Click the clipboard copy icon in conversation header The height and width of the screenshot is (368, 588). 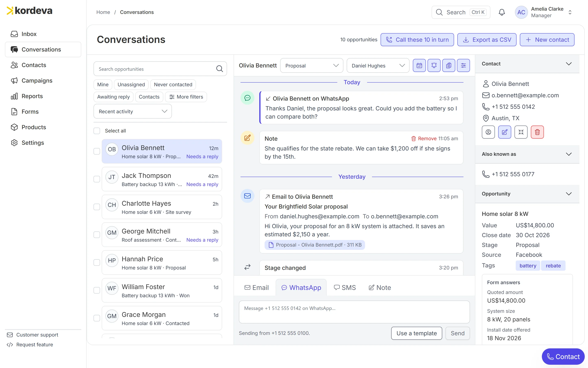(x=449, y=65)
